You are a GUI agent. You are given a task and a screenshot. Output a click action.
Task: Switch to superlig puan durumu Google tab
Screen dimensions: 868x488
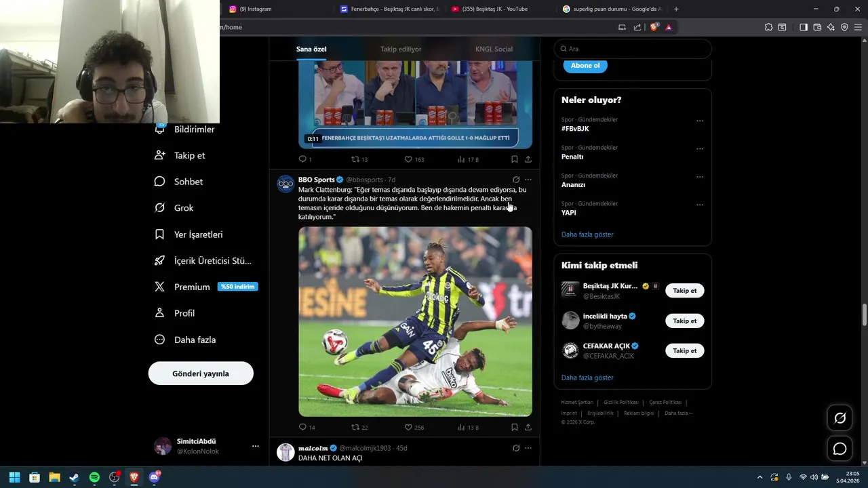coord(612,9)
